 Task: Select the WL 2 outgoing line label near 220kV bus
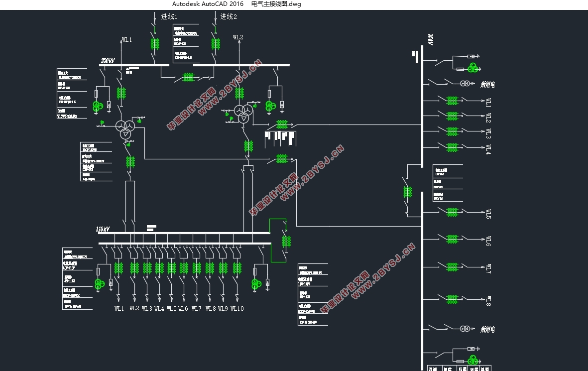[x=238, y=37]
